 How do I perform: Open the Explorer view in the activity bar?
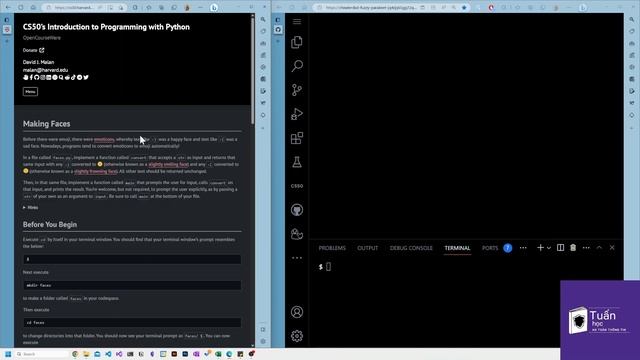pos(297,42)
